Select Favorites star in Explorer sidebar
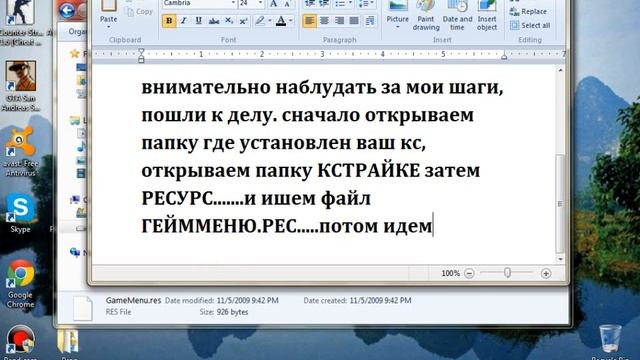Image resolution: width=640 pixels, height=360 pixels. [x=74, y=53]
